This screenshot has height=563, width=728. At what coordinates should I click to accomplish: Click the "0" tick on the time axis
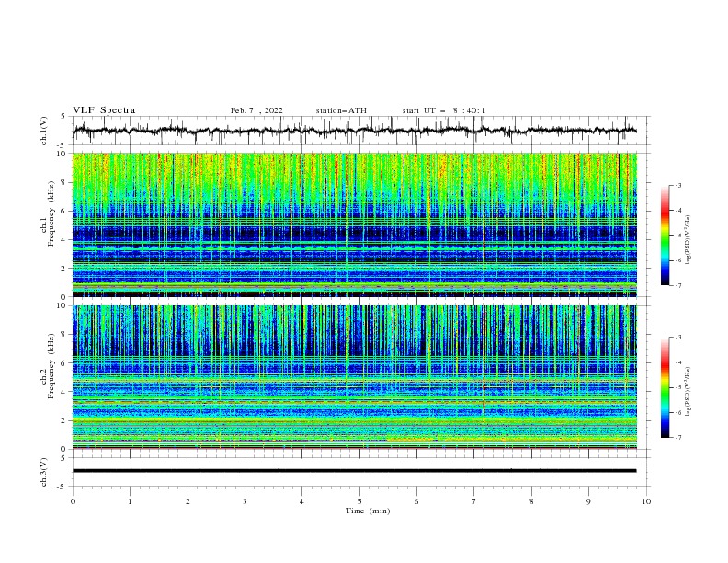click(x=73, y=501)
